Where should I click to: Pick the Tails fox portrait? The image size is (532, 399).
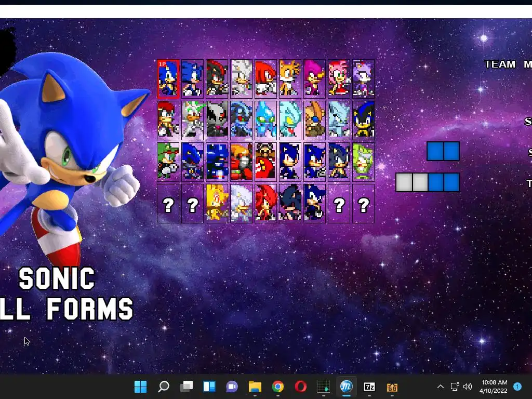290,79
